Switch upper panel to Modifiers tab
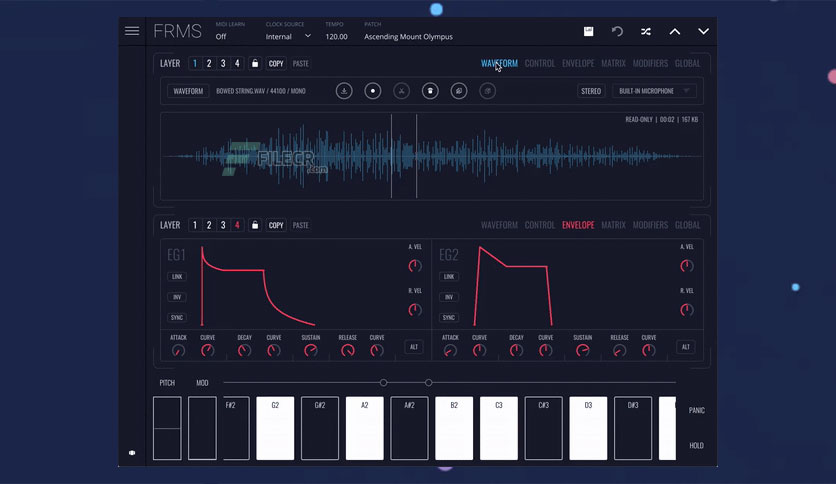 (650, 63)
